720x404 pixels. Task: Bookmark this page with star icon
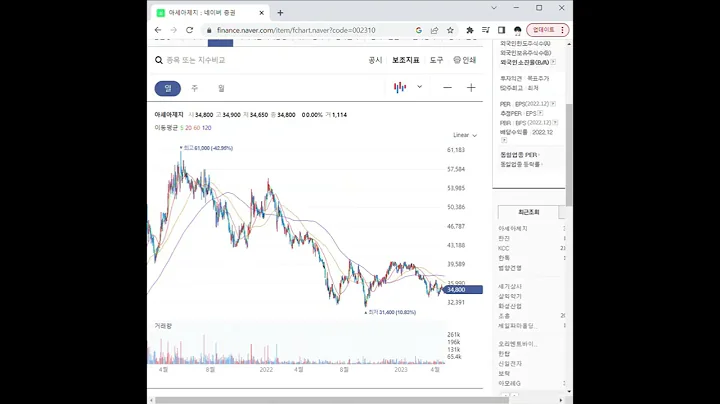[450, 30]
